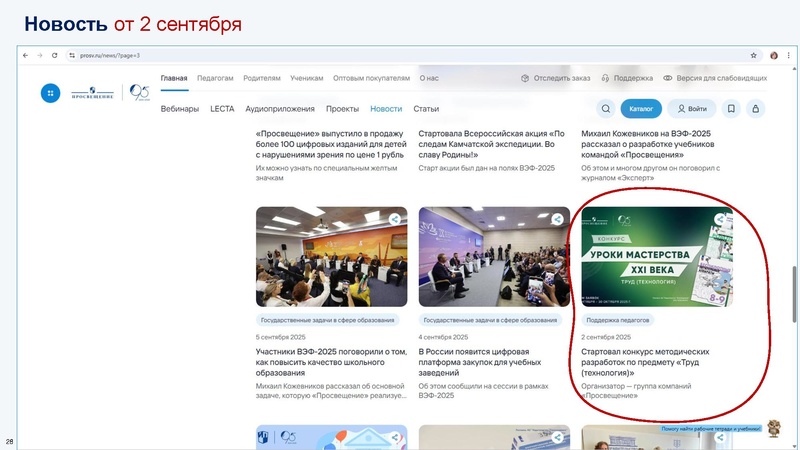Screen dimensions: 800x450
Task: Open В России появится цифровая платформа article
Action: 480,362
